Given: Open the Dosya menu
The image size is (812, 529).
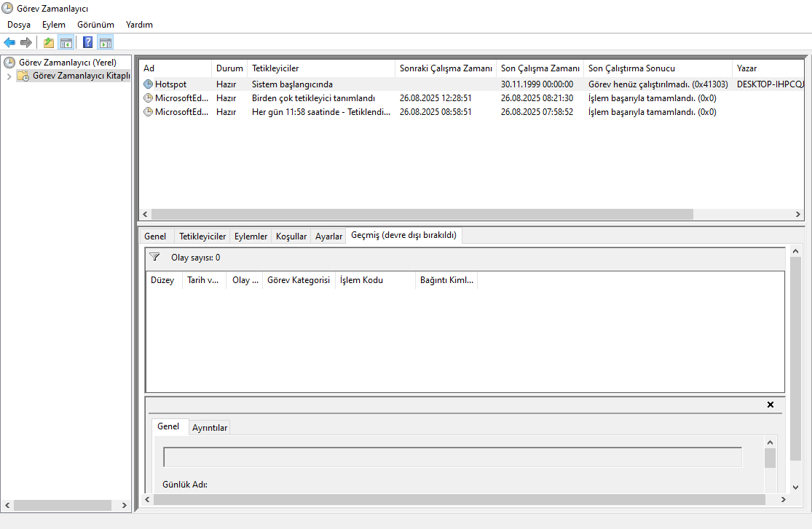Looking at the screenshot, I should click(x=19, y=24).
